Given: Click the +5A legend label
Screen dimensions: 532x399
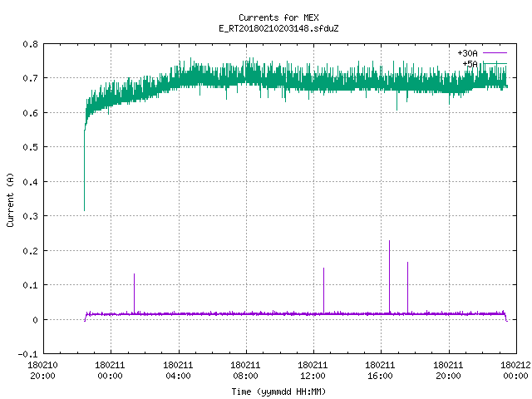Looking at the screenshot, I should [470, 64].
